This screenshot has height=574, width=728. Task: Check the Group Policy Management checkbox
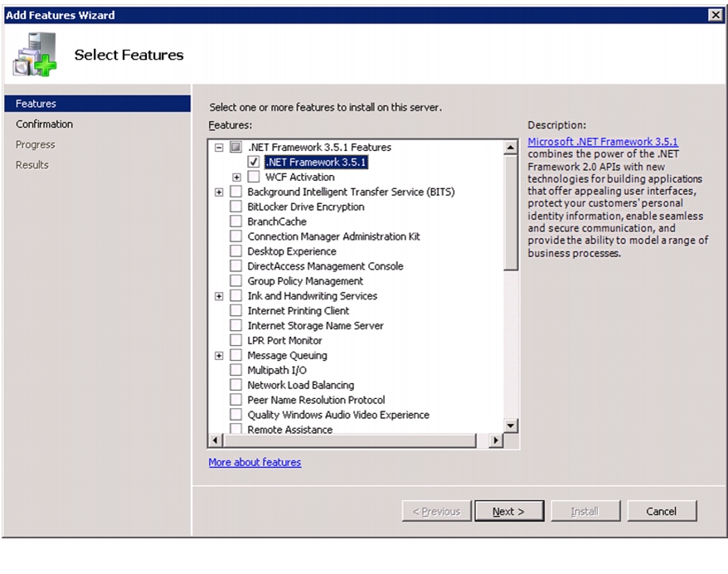[x=235, y=281]
